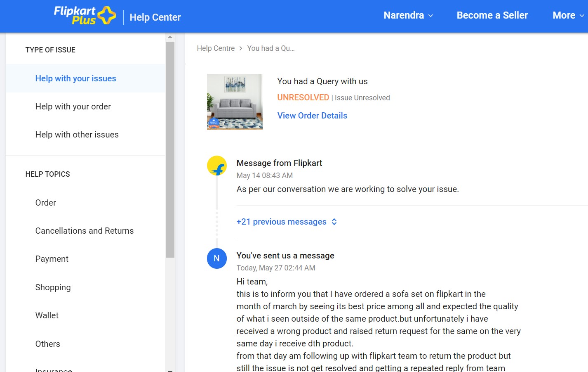The width and height of the screenshot is (588, 372).
Task: Open the sofa set product thumbnail
Action: 235,102
